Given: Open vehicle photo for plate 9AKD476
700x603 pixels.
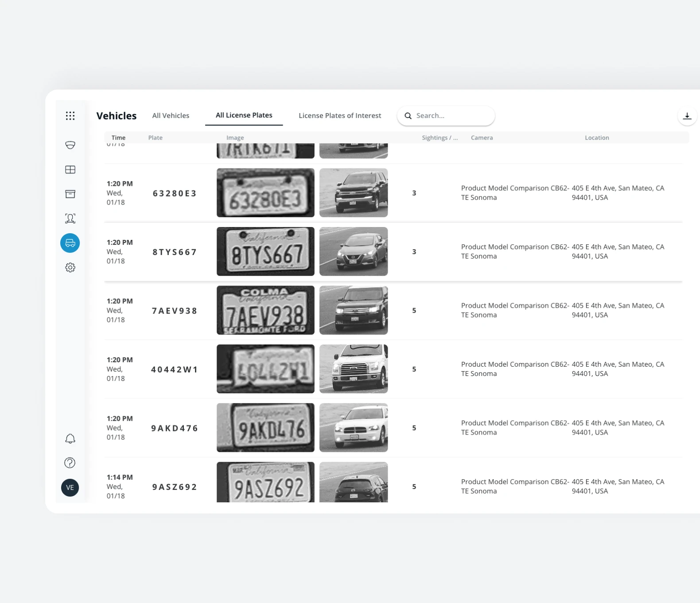Looking at the screenshot, I should (354, 428).
